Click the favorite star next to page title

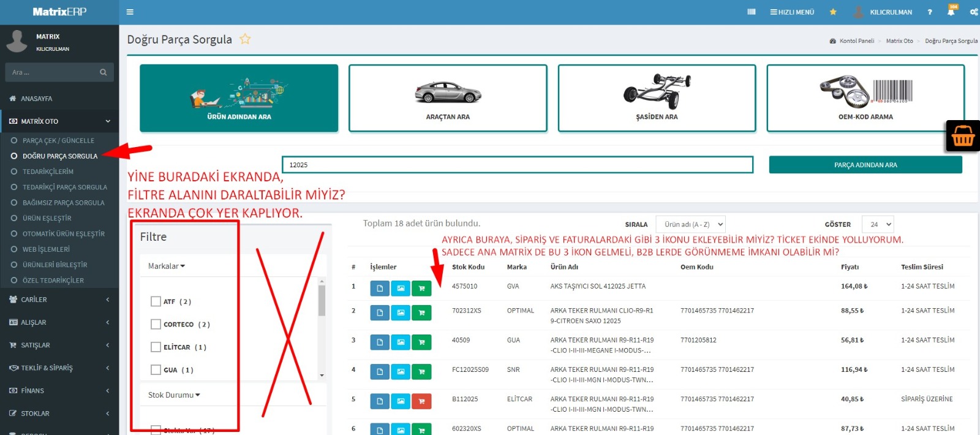coord(245,39)
